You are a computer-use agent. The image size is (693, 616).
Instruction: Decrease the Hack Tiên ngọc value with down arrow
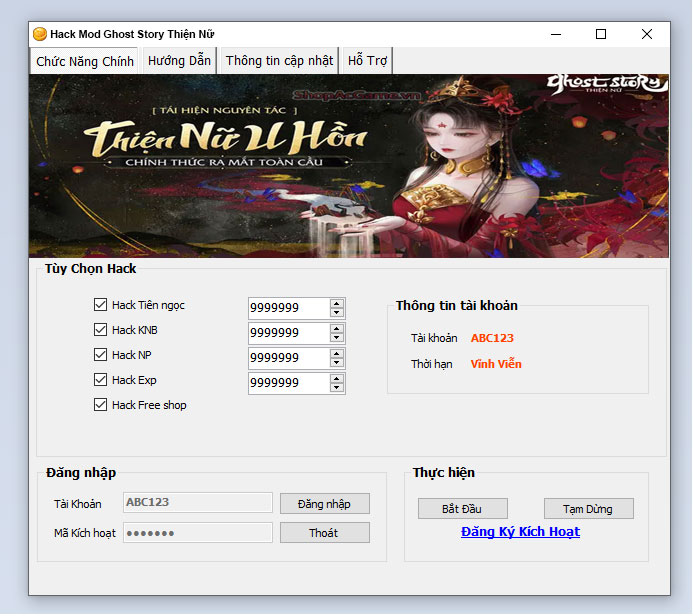[x=337, y=312]
